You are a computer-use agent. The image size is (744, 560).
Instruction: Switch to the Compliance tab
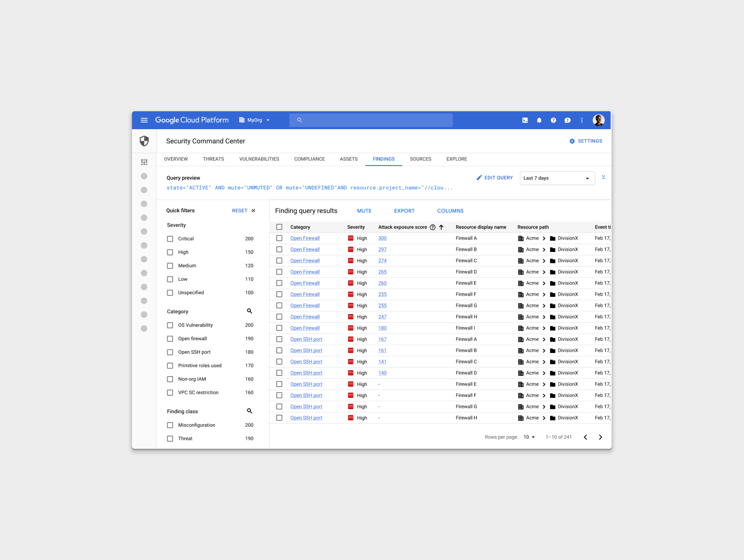310,159
